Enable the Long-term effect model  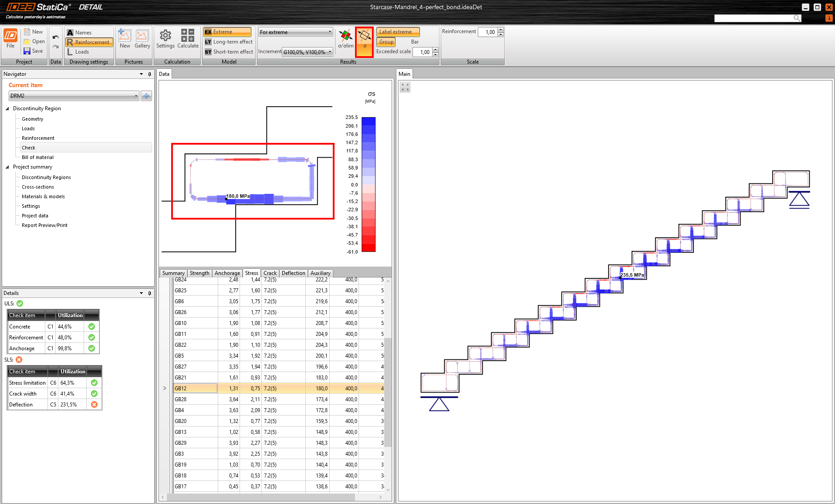(x=229, y=42)
